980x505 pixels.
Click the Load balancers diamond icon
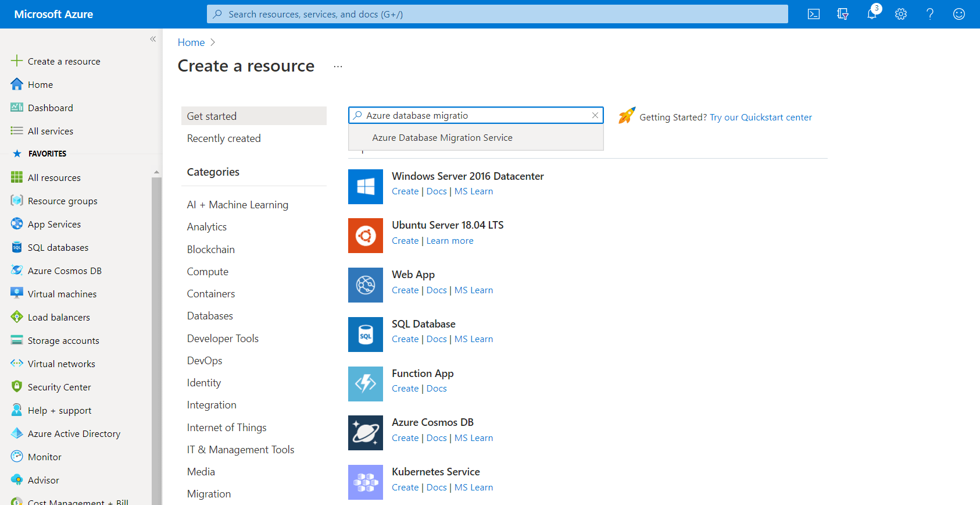[x=17, y=317]
